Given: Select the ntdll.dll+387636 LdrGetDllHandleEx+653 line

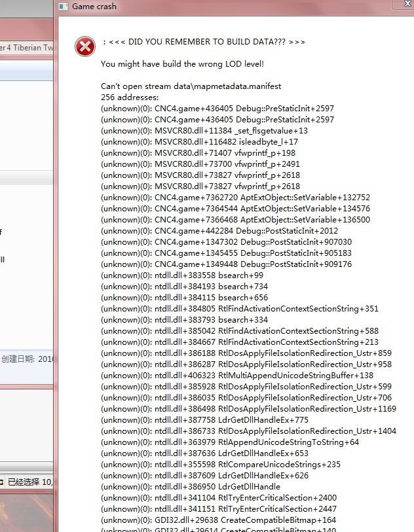Looking at the screenshot, I should click(x=205, y=453).
